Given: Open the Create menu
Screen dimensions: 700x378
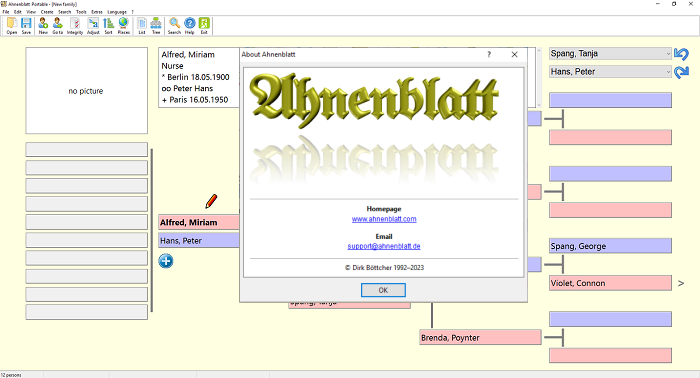Looking at the screenshot, I should (47, 12).
